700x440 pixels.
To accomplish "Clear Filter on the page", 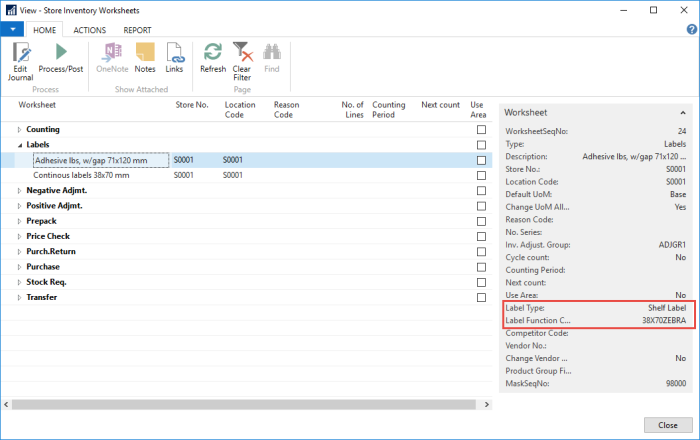I will click(242, 52).
